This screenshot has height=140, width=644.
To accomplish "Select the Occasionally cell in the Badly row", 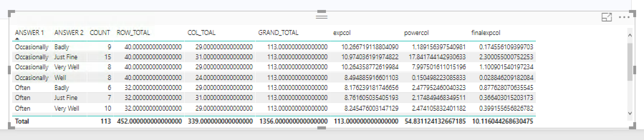I will 32,47.
